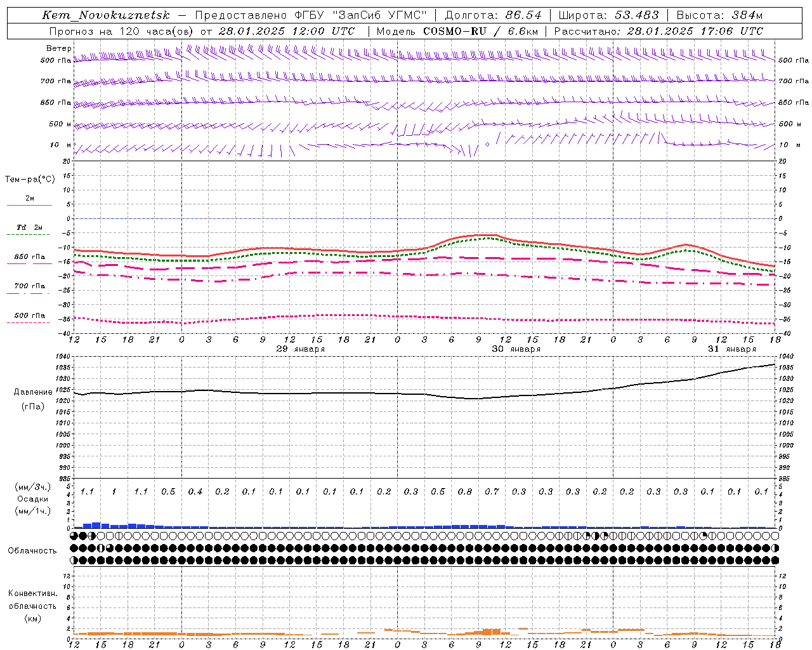
Task: Click the Осадки precipitation label
Action: coord(33,499)
